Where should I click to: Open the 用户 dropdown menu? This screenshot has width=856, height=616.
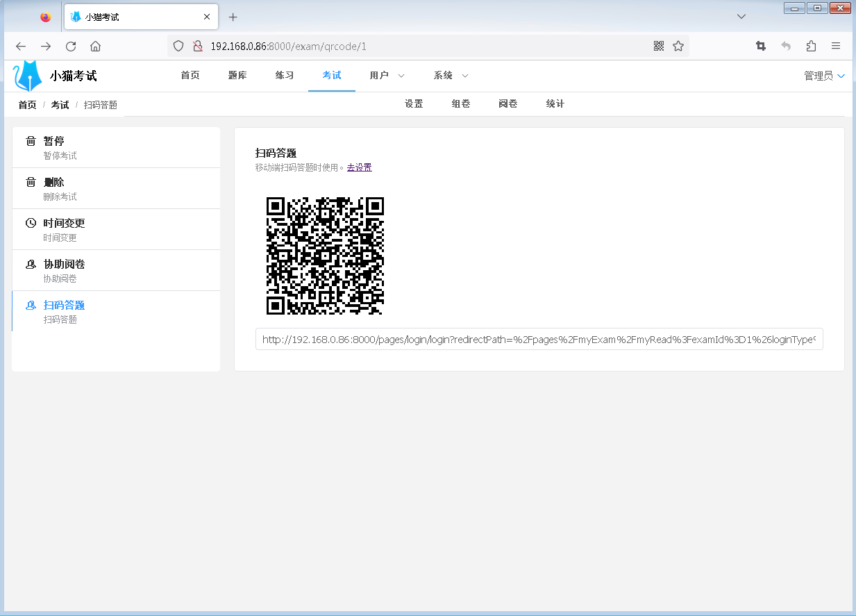click(x=385, y=76)
